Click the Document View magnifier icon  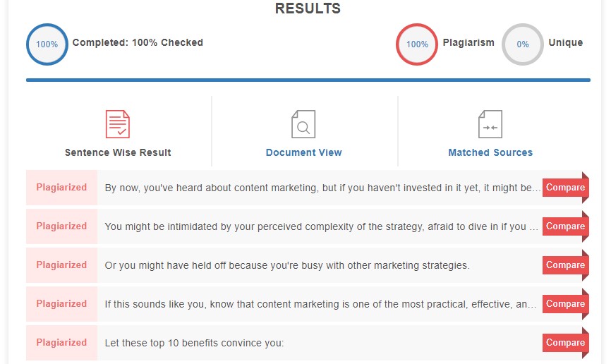[303, 124]
